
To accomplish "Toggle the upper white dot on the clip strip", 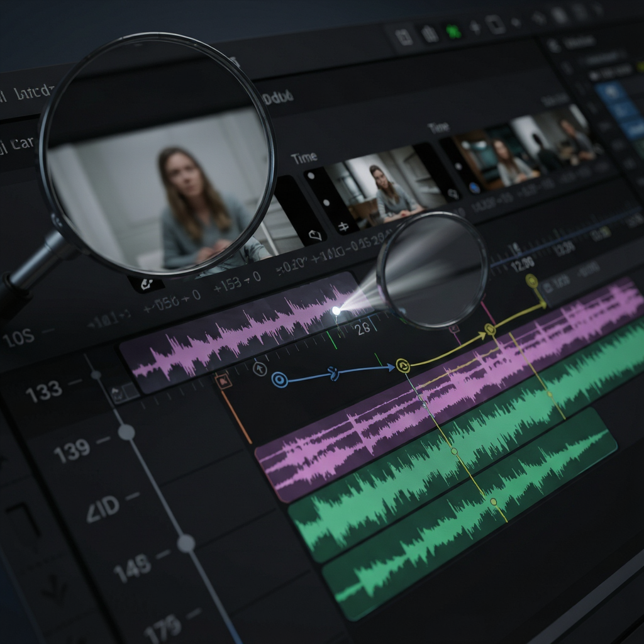I will pos(311,176).
